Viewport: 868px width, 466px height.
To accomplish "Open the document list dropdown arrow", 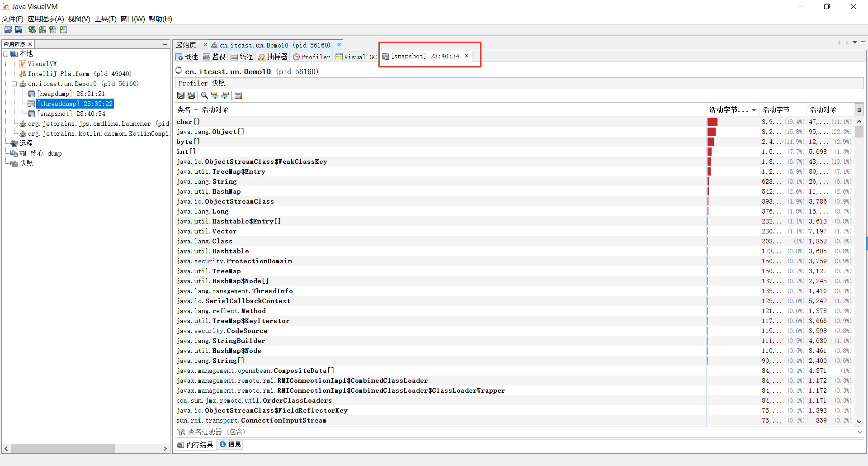I will (855, 43).
